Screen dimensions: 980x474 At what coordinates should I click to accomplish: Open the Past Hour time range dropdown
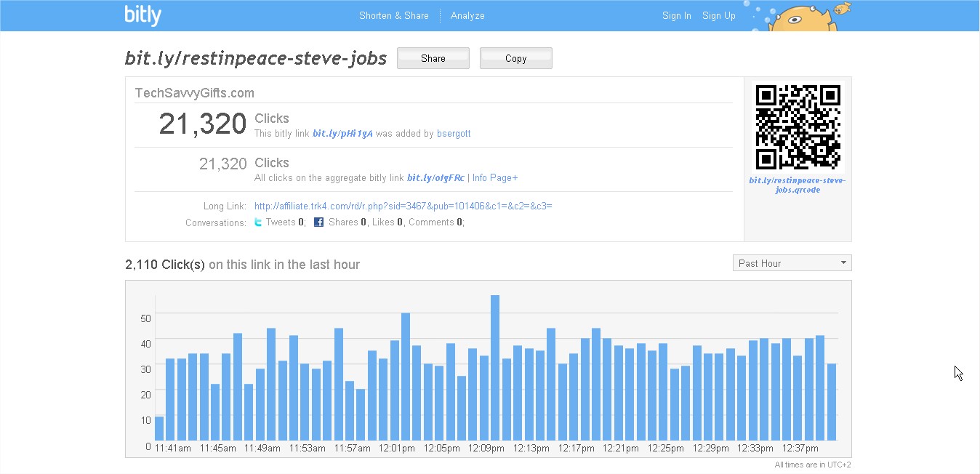[792, 263]
